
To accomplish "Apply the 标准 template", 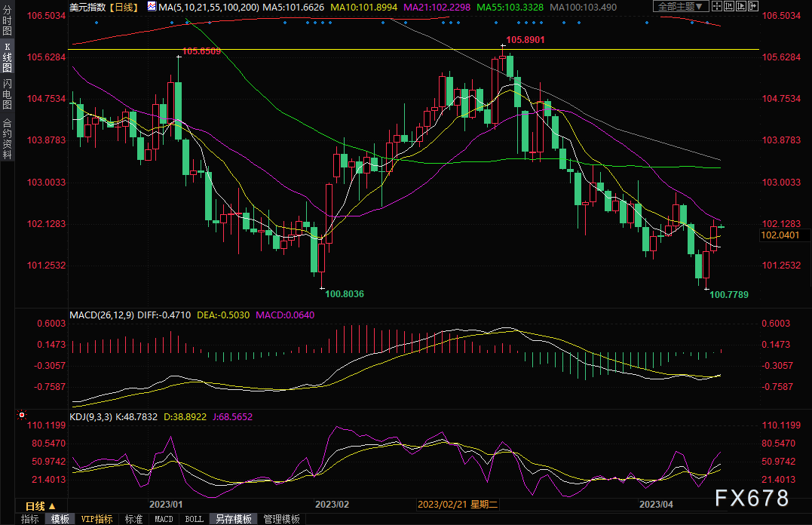I will click(x=133, y=519).
